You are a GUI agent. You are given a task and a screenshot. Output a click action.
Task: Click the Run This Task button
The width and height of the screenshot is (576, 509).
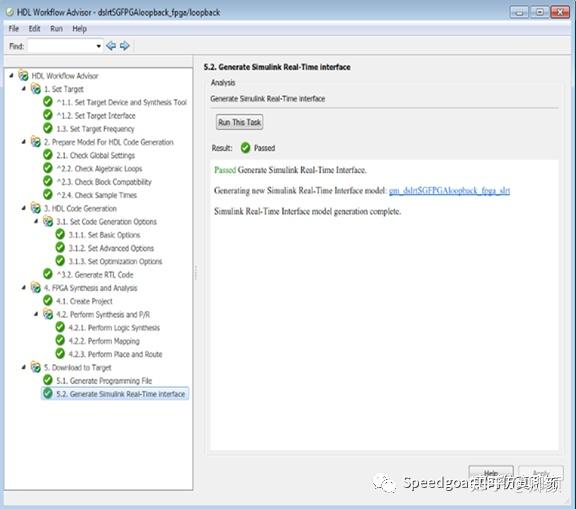[240, 122]
